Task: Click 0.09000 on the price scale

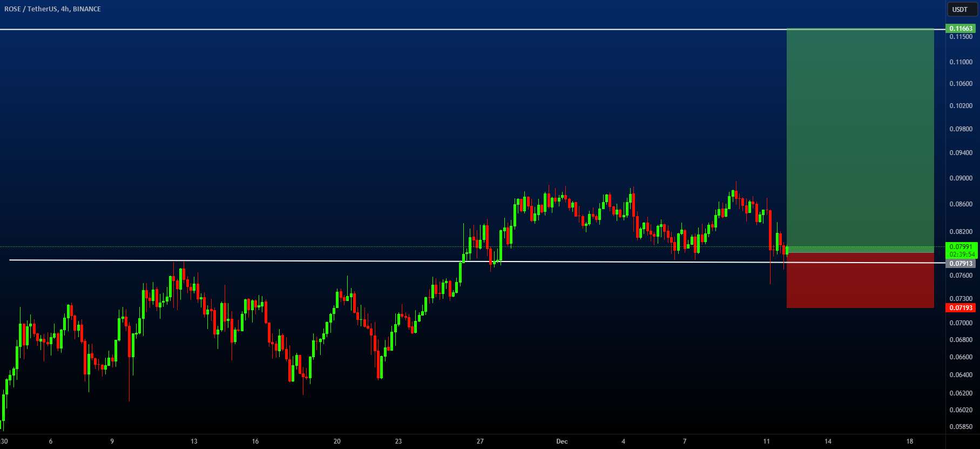Action: click(961, 178)
